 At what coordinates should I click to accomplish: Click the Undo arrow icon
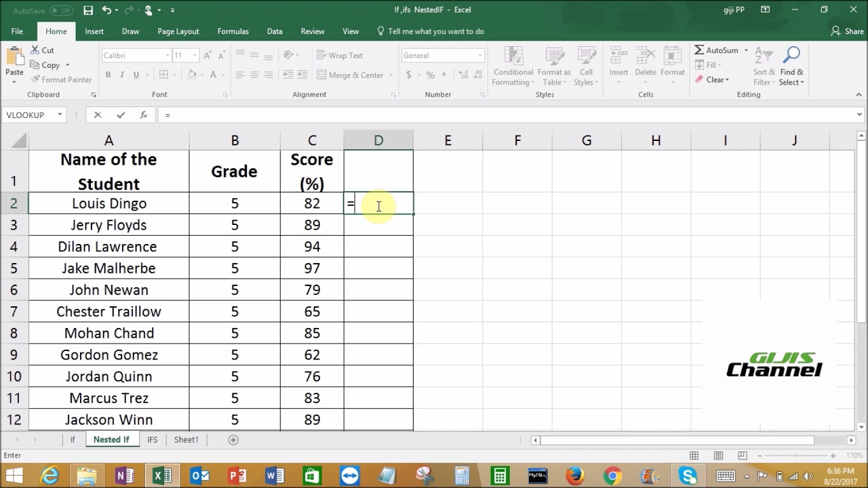106,10
